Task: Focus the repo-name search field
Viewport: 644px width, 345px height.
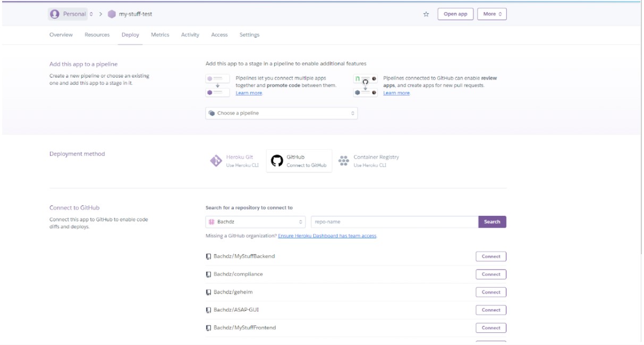Action: point(394,222)
